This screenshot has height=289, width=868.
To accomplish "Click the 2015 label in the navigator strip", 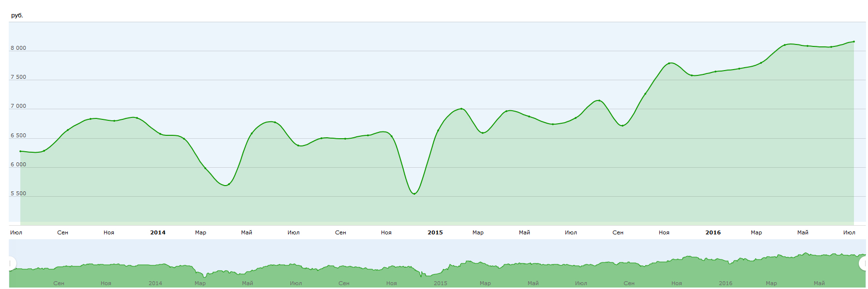I will click(441, 283).
